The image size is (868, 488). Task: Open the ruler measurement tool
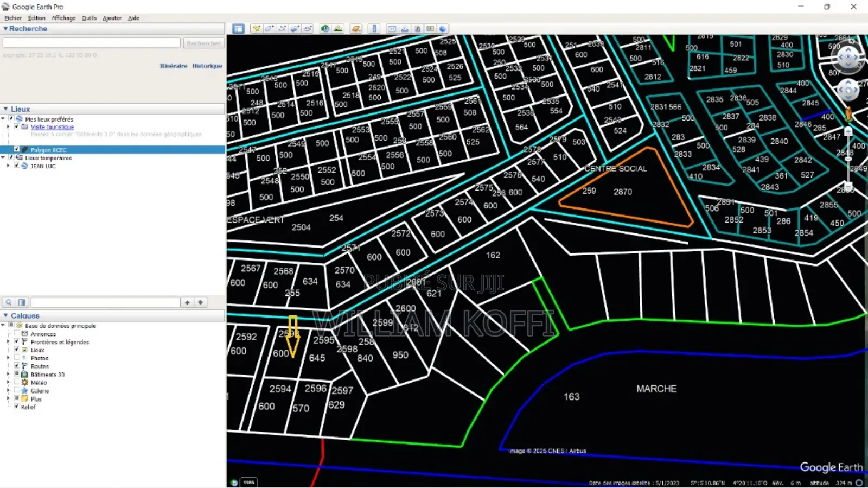click(x=374, y=29)
